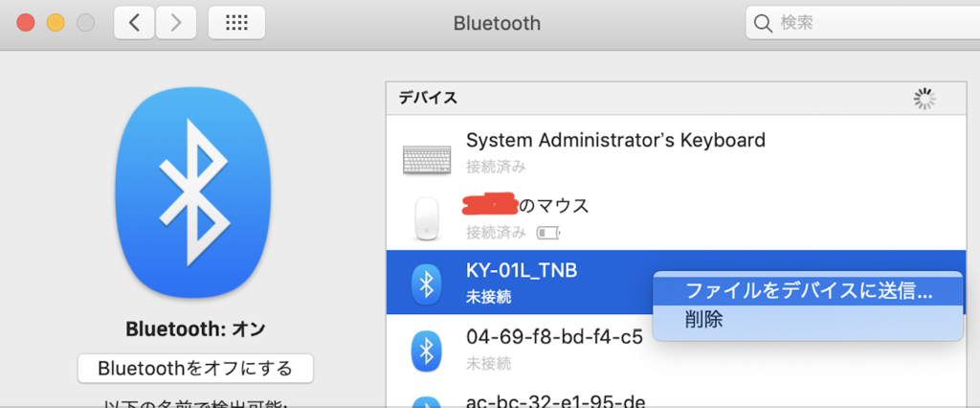Minimize the window with yellow button
Screen dimensions: 980x408
point(56,23)
